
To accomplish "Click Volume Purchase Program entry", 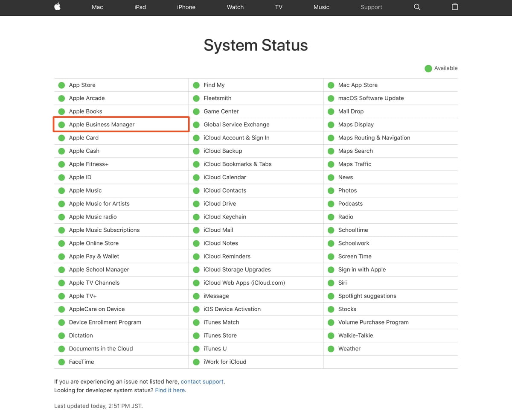I will [x=373, y=322].
